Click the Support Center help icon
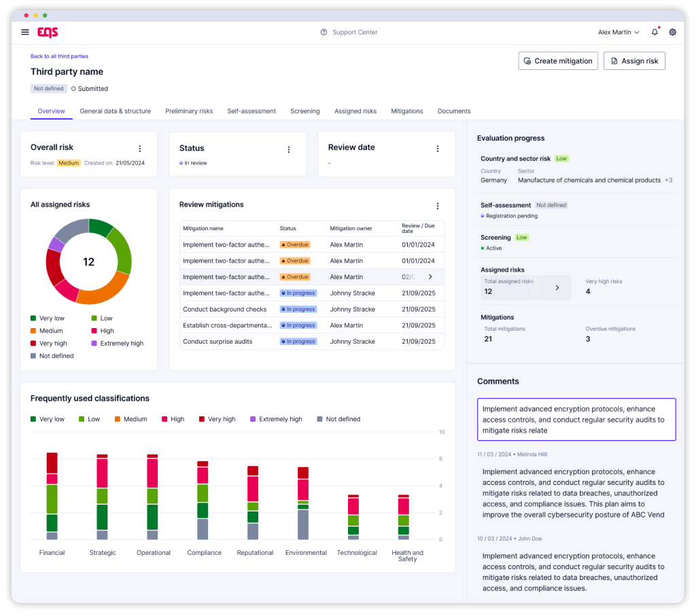The height and width of the screenshot is (616, 696). click(x=324, y=32)
